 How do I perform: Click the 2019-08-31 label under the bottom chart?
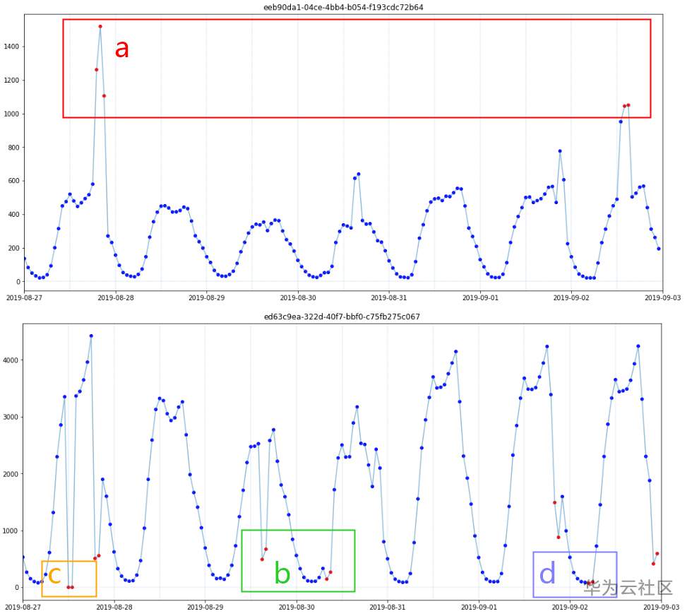388,607
